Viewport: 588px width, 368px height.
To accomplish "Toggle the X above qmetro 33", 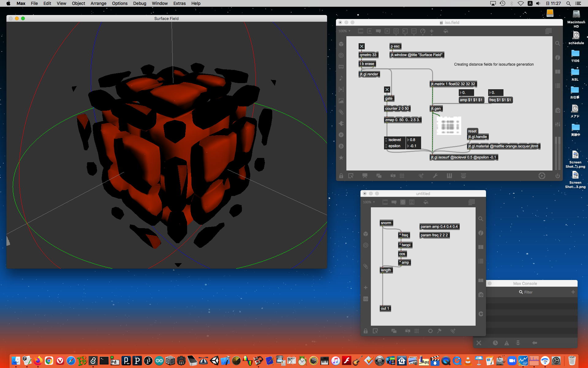I will click(x=362, y=46).
